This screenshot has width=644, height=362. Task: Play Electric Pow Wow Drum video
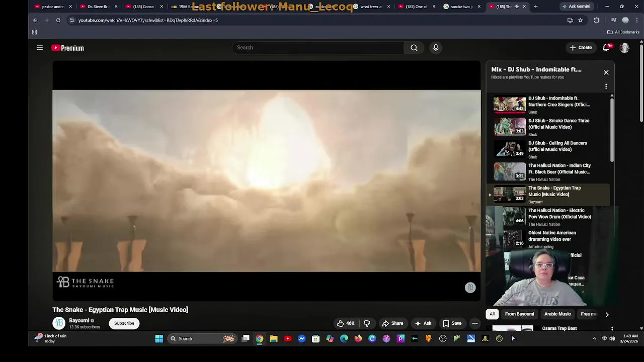[x=548, y=217]
